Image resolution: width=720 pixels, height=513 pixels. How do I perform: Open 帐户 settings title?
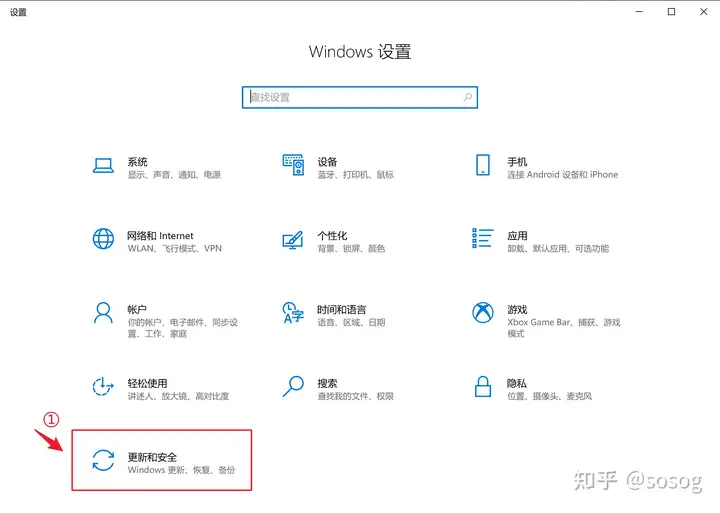[x=137, y=310]
